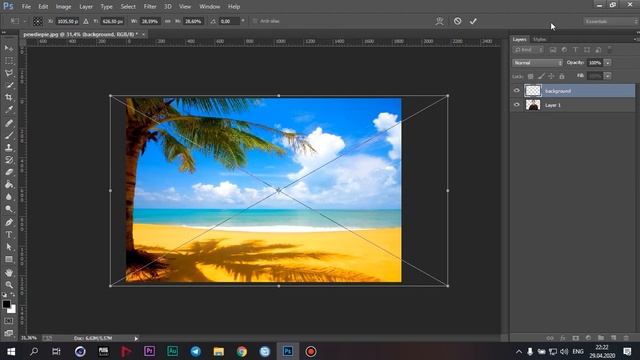Select the Eraser tool
The image size is (640, 360).
[9, 172]
